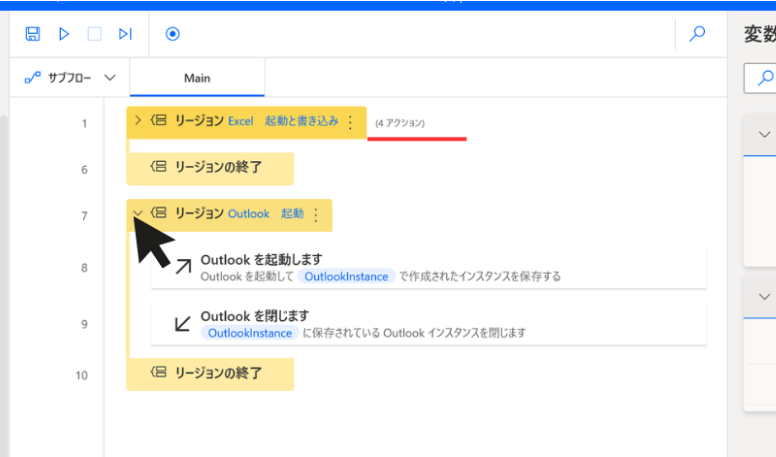Select the リージョンの終了 action on line 10
This screenshot has height=457, width=776.
pyautogui.click(x=210, y=374)
